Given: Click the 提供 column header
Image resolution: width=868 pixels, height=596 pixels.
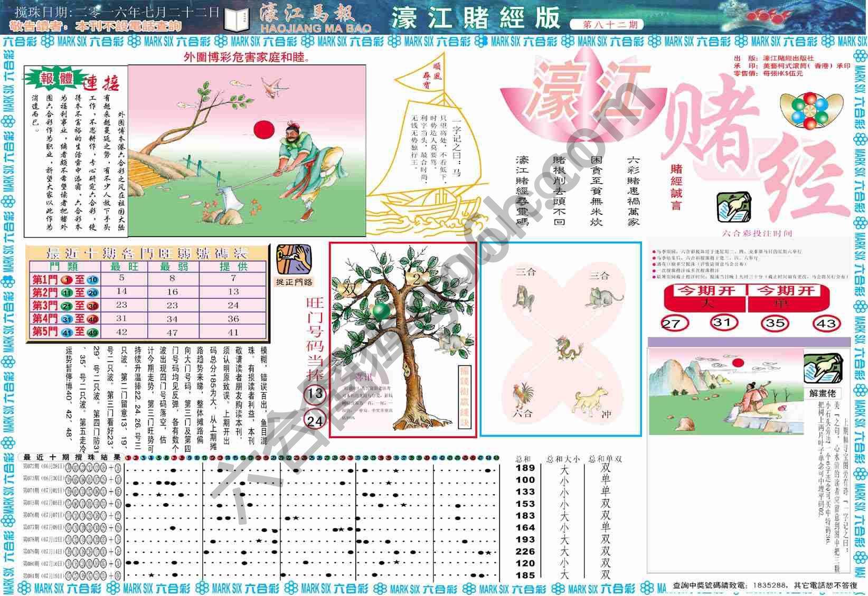Looking at the screenshot, I should pos(233,267).
